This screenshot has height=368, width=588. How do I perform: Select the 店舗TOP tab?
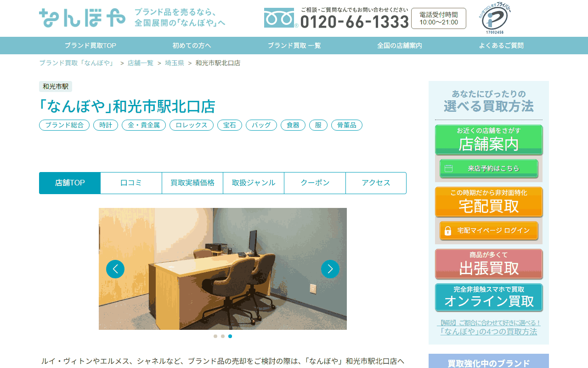[x=70, y=183]
